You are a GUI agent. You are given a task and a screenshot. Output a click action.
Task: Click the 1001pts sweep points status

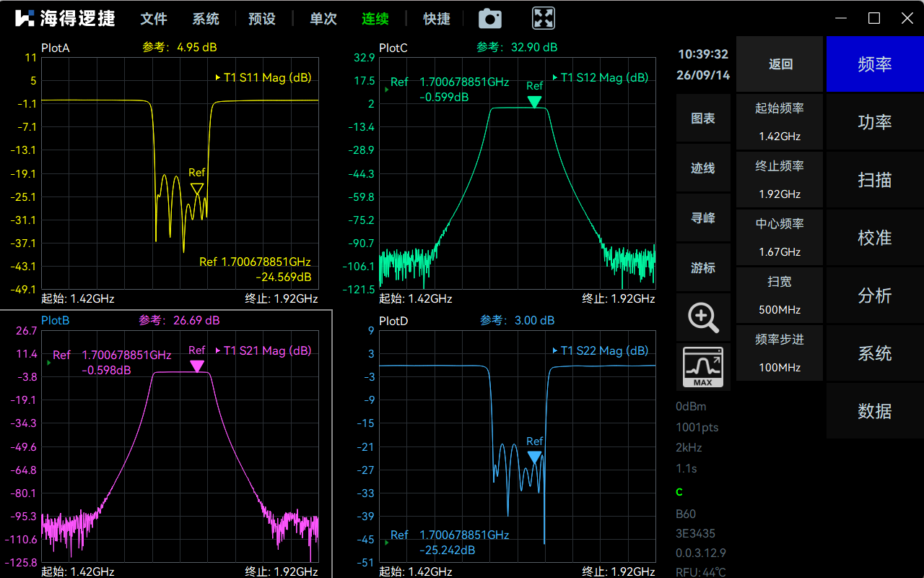[697, 427]
